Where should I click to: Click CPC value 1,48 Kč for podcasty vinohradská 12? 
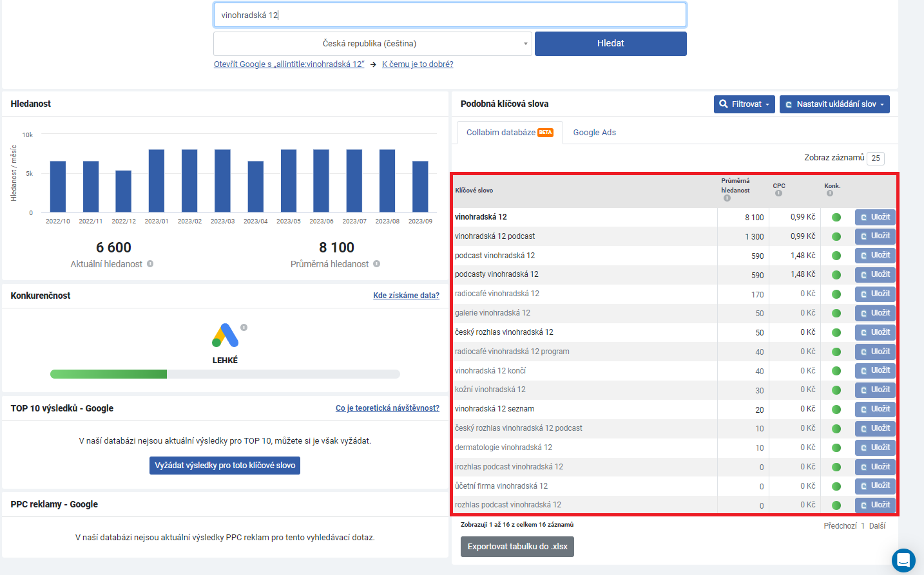click(803, 274)
